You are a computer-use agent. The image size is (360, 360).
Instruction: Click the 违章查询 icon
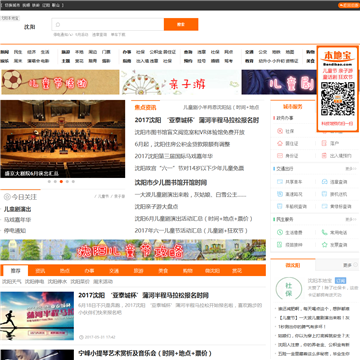(324, 182)
